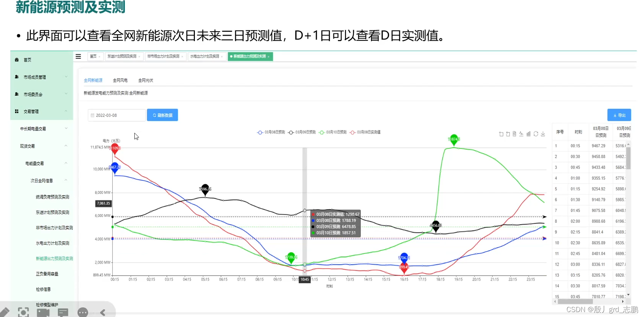Screen dimensions: 644x317
Task: Click the 刷新数据 refresh button
Action: tap(163, 115)
